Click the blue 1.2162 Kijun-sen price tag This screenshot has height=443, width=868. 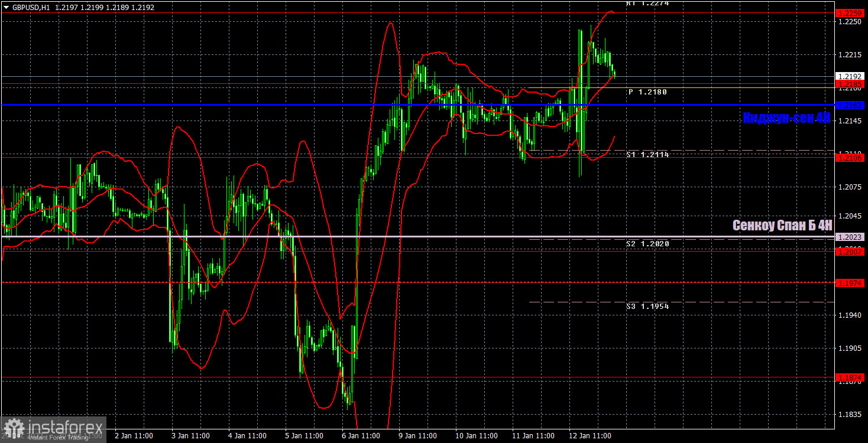pos(850,105)
